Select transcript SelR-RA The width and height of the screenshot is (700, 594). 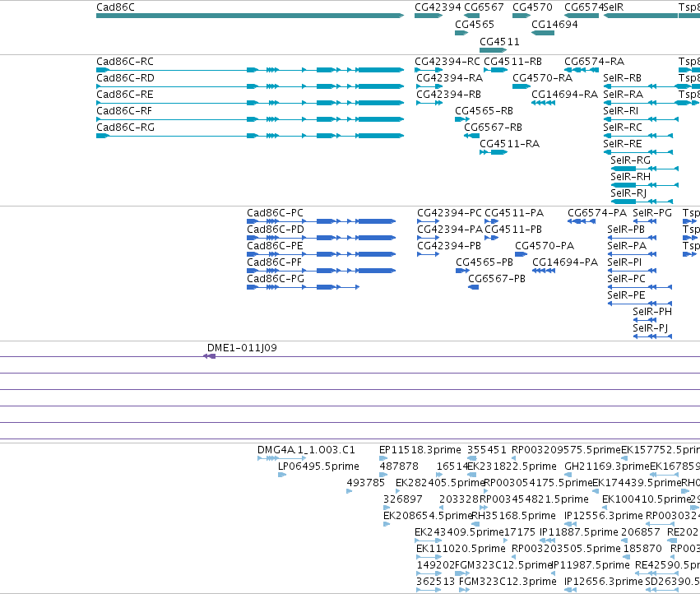pos(647,103)
